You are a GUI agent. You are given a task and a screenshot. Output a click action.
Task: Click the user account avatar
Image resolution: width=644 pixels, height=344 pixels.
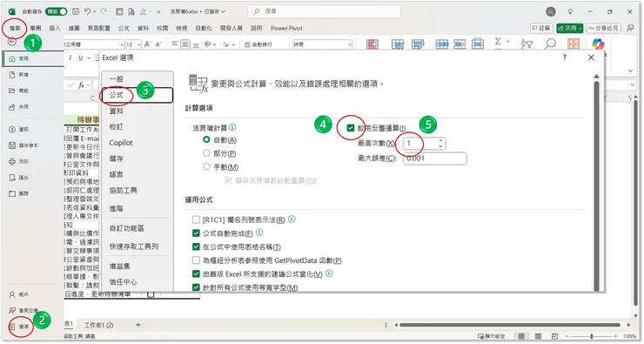[x=551, y=11]
